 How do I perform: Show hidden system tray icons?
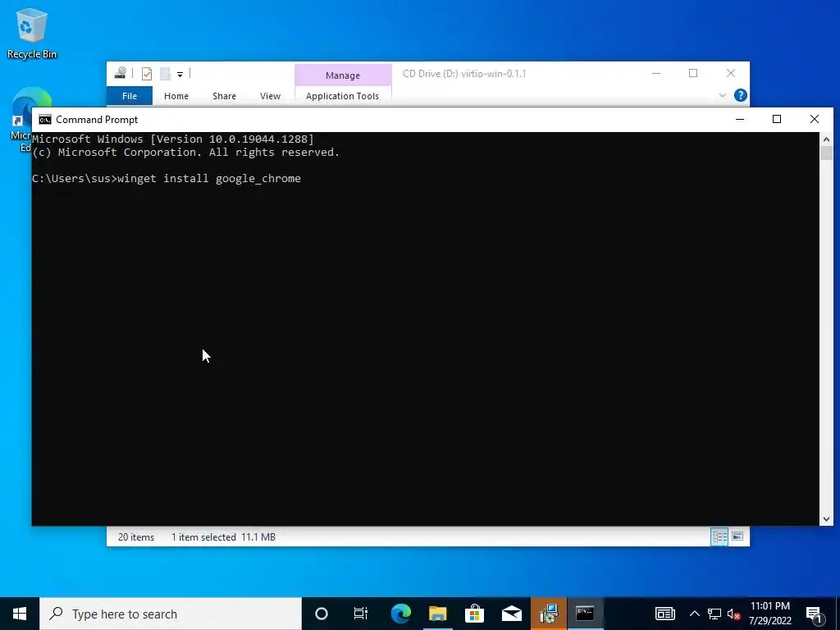694,614
